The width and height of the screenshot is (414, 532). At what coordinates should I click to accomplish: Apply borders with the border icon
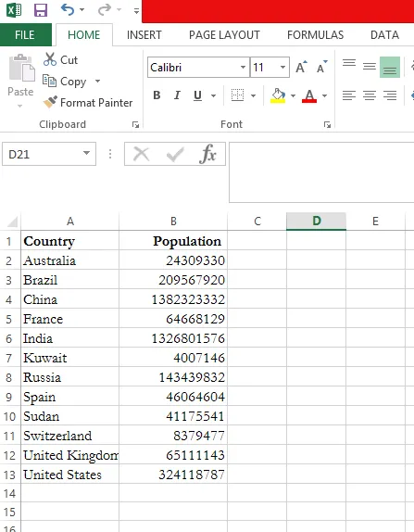click(237, 95)
